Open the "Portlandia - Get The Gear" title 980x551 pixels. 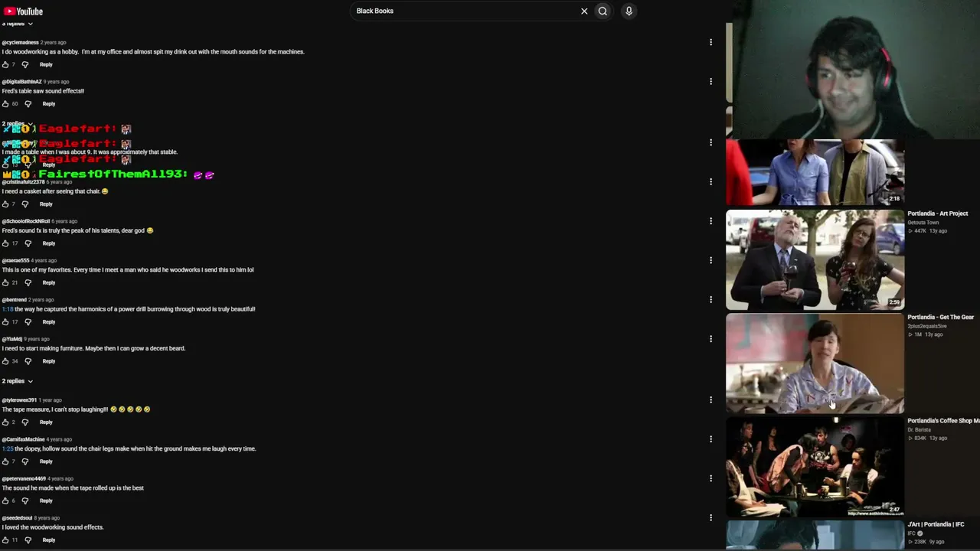941,317
